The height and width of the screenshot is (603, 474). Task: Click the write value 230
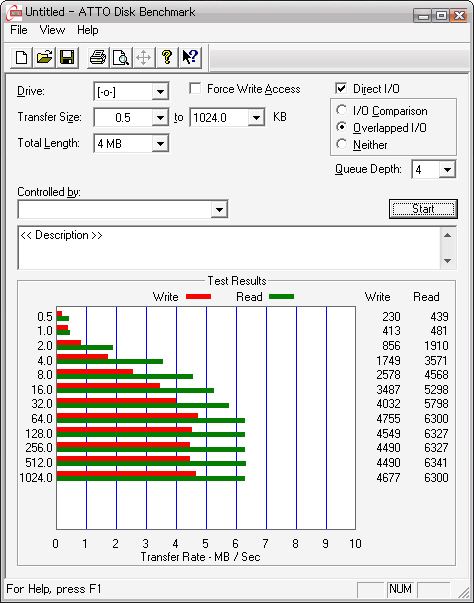coord(391,316)
